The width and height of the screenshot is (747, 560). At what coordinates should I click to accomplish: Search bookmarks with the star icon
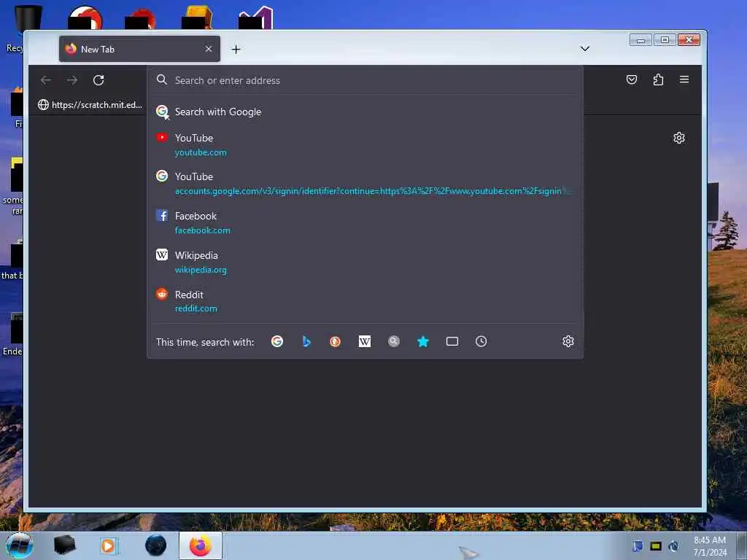(423, 341)
